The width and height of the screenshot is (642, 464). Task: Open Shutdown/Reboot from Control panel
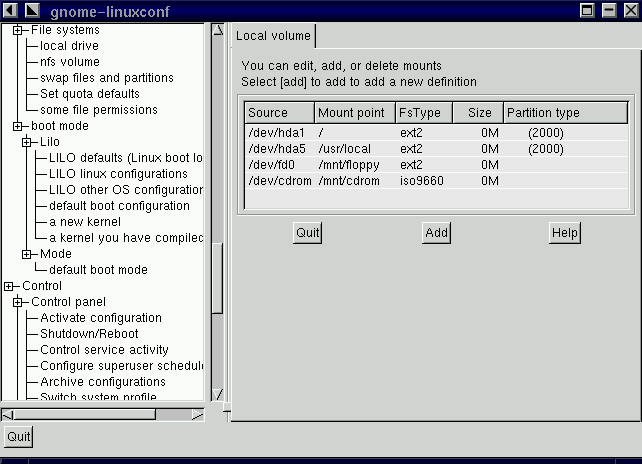tap(89, 334)
